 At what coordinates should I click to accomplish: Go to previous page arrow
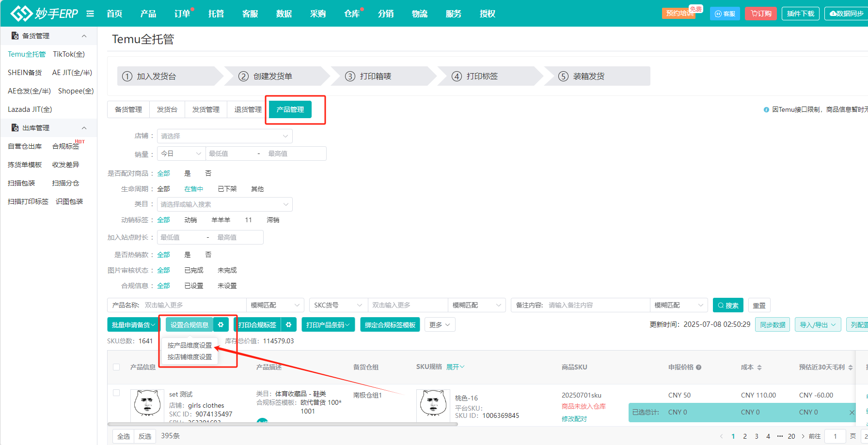click(x=721, y=436)
